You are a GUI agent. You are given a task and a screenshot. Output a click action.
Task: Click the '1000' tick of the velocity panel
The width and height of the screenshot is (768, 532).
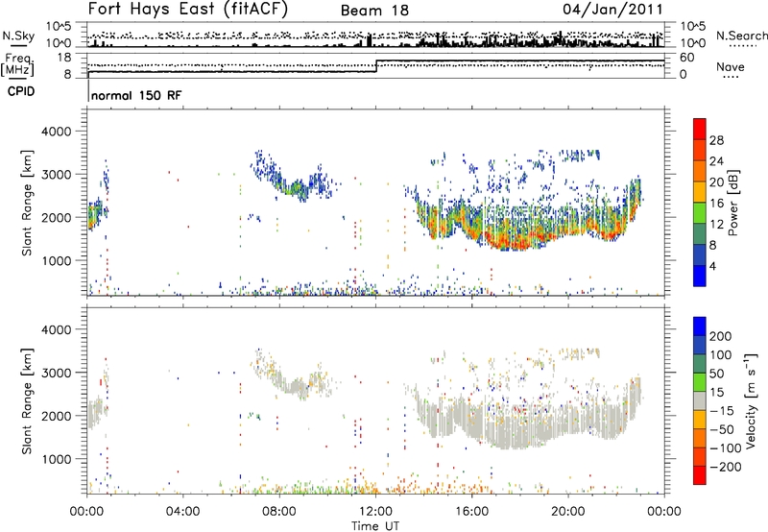[57, 459]
